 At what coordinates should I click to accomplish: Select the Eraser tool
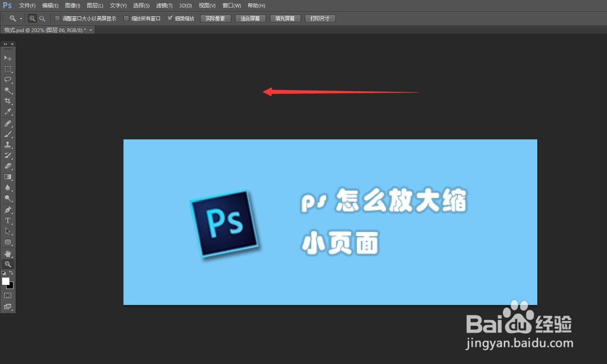[8, 166]
